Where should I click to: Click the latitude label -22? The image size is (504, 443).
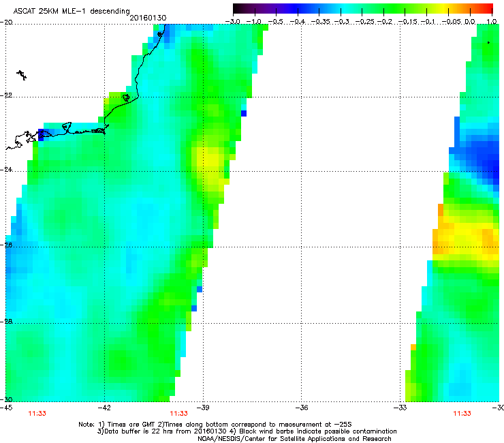pyautogui.click(x=6, y=95)
